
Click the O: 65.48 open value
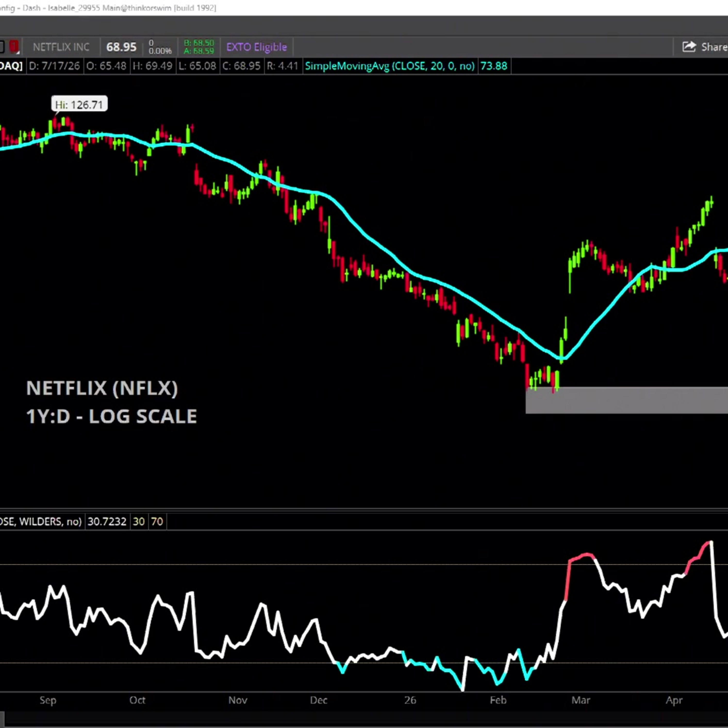[x=107, y=66]
